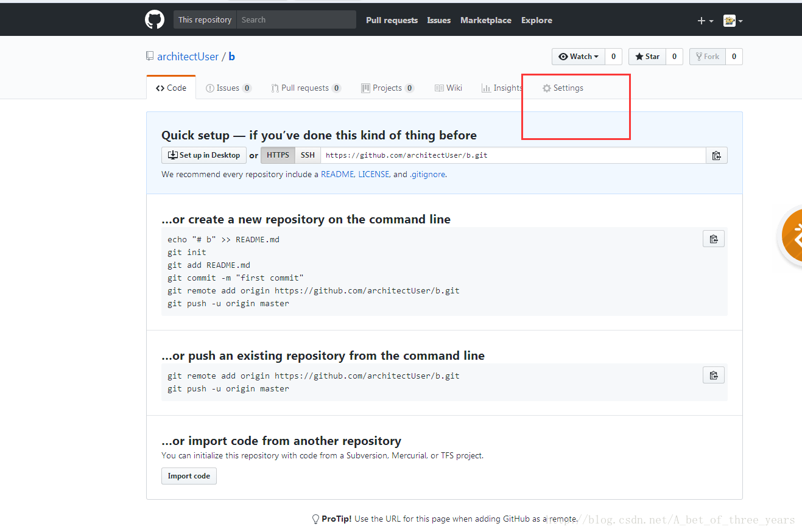Click the echo "# b" >> README.md line

point(223,239)
